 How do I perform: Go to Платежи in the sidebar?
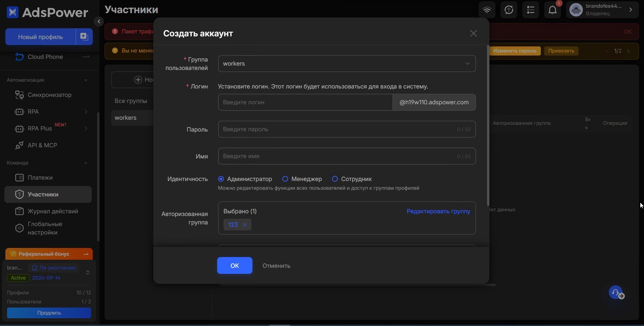click(x=48, y=178)
